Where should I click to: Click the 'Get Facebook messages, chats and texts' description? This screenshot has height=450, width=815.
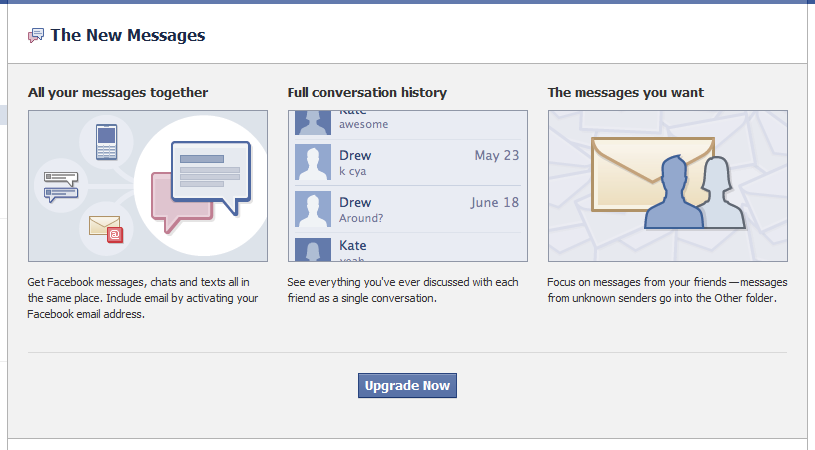point(143,298)
